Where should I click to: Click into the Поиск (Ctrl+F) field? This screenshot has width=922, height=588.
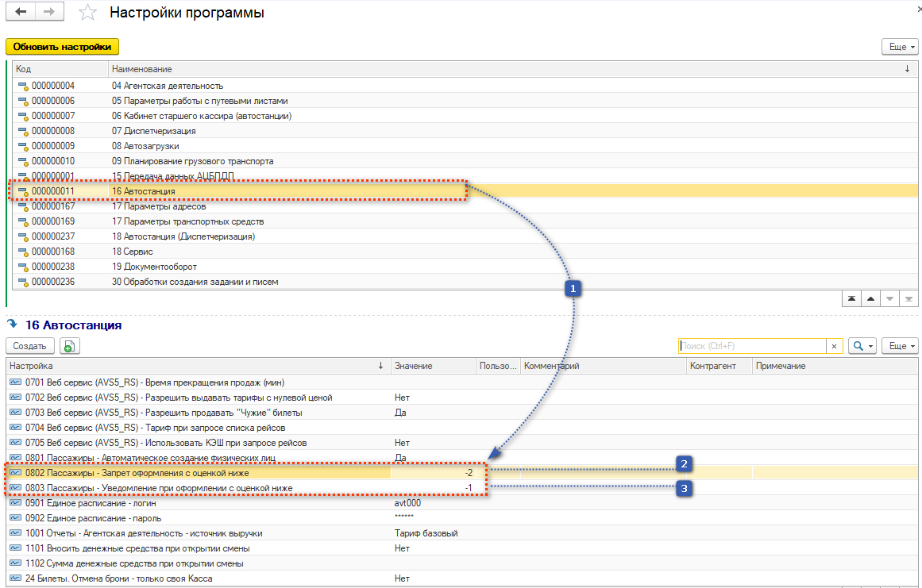(751, 346)
